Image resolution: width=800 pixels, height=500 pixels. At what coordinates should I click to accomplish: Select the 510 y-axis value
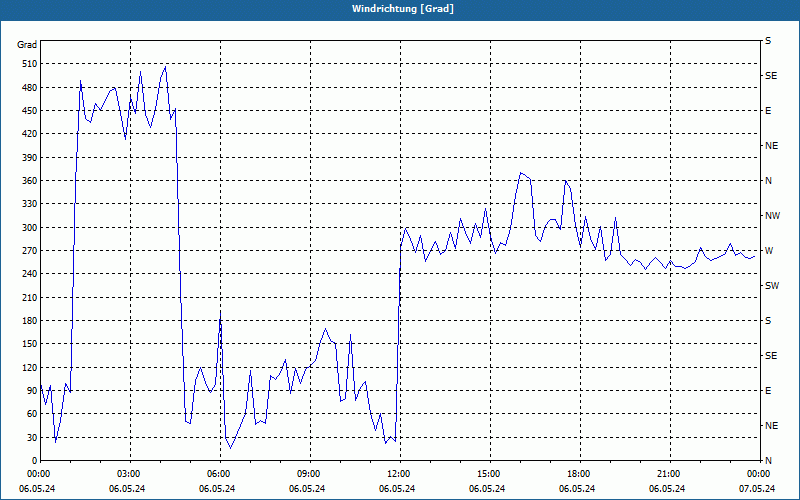[31, 64]
